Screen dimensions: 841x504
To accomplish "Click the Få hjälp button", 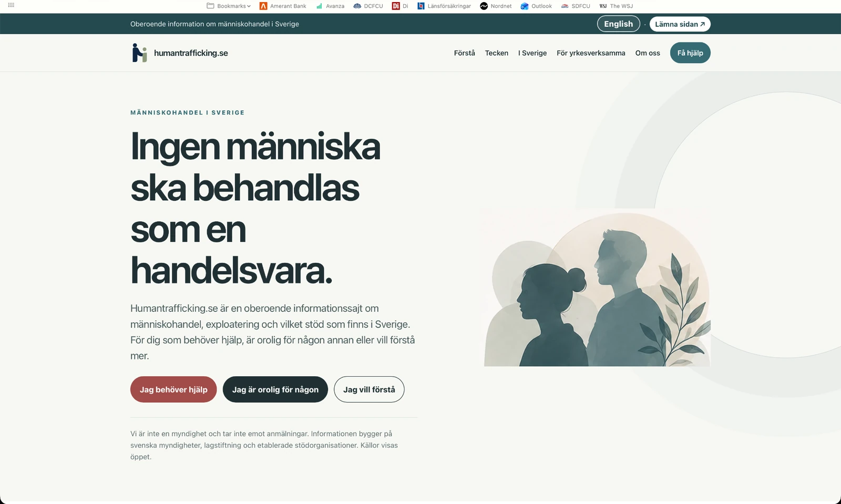I will point(690,53).
